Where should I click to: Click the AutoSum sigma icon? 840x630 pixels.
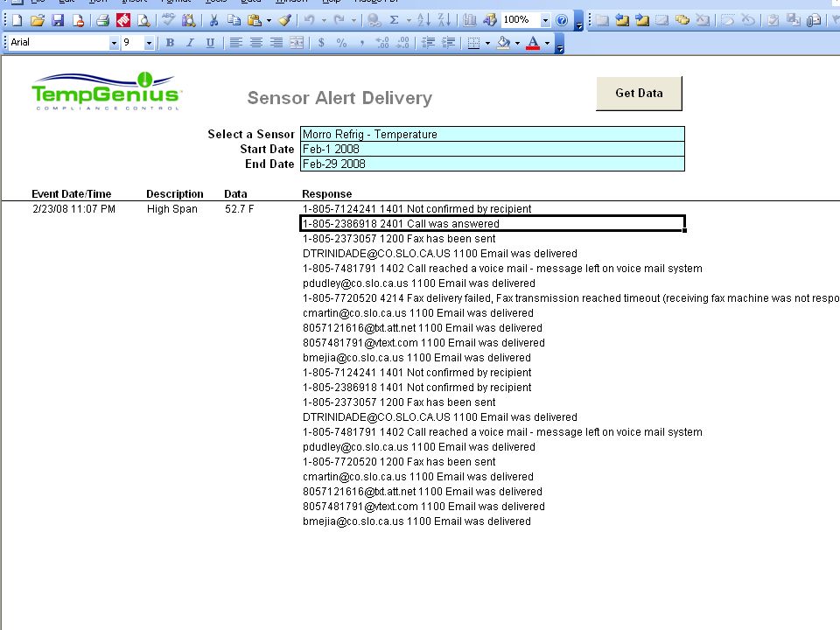(x=395, y=21)
